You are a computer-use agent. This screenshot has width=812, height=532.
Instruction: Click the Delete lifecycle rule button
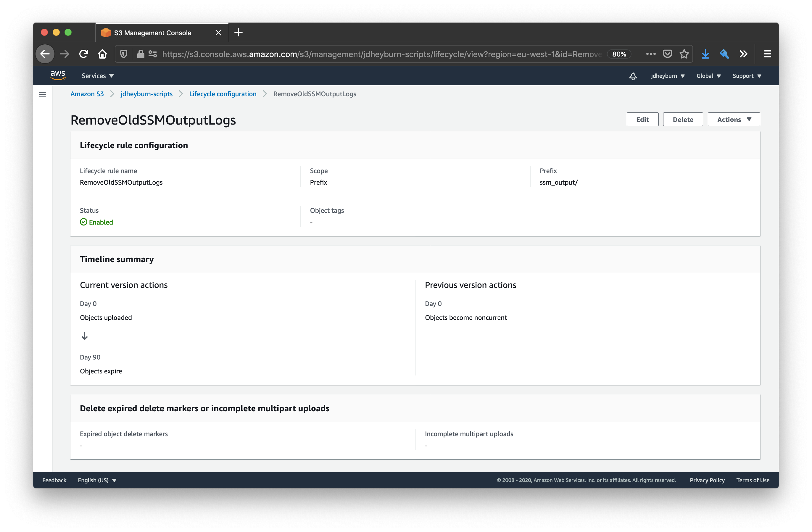(x=683, y=120)
